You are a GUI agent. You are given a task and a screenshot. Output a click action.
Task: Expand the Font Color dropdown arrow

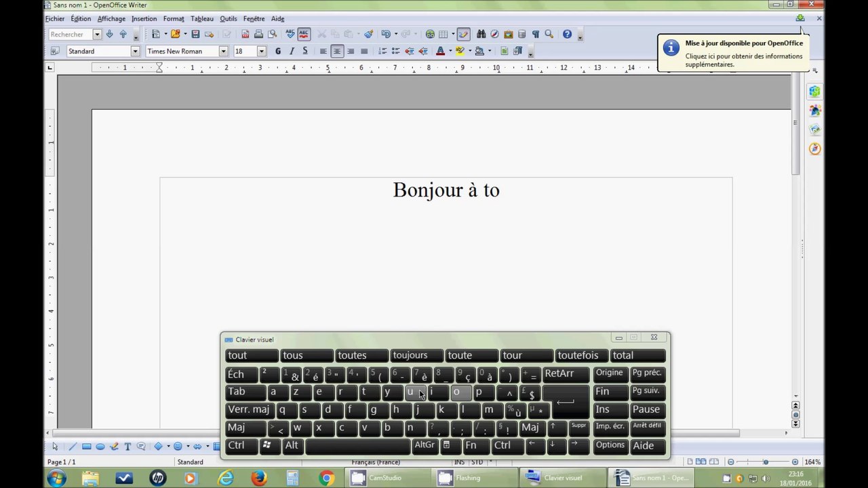pyautogui.click(x=450, y=51)
